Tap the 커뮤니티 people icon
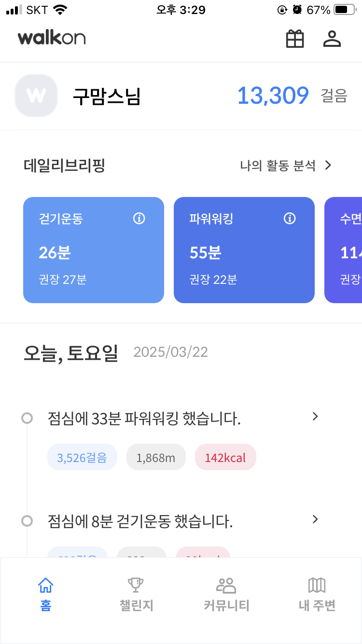This screenshot has height=644, width=362. pyautogui.click(x=226, y=586)
